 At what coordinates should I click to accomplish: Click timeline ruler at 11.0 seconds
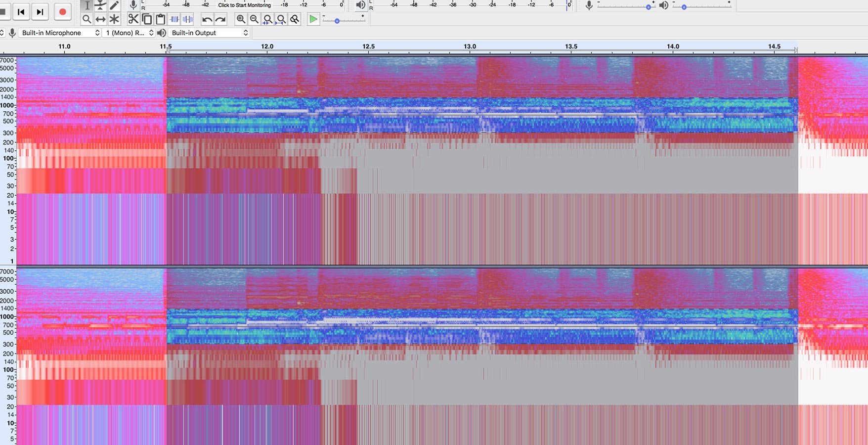pyautogui.click(x=64, y=46)
